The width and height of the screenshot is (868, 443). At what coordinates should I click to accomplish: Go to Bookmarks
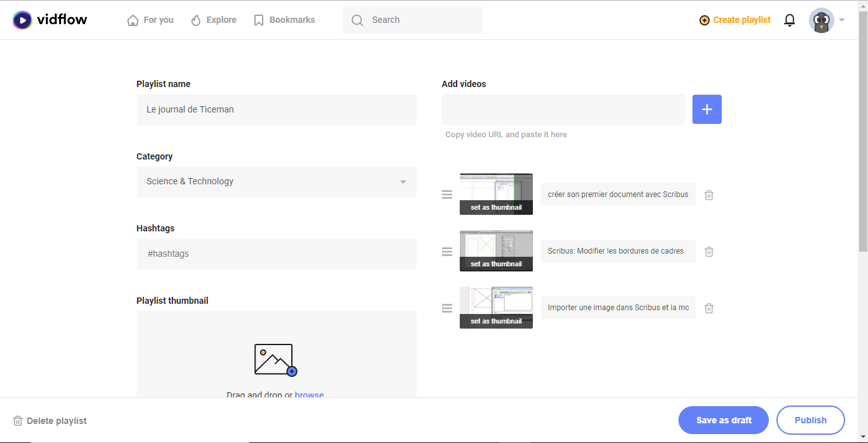pos(284,20)
